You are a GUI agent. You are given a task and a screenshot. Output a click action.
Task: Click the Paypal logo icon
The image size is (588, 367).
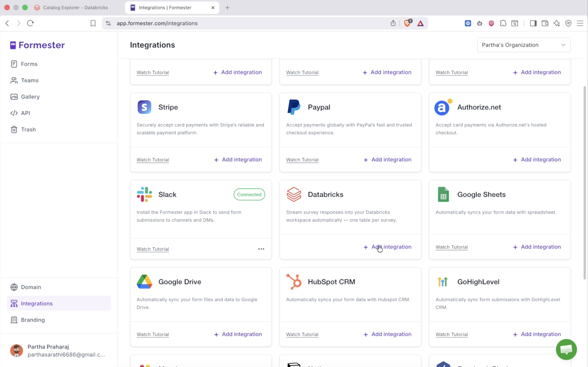coord(294,107)
